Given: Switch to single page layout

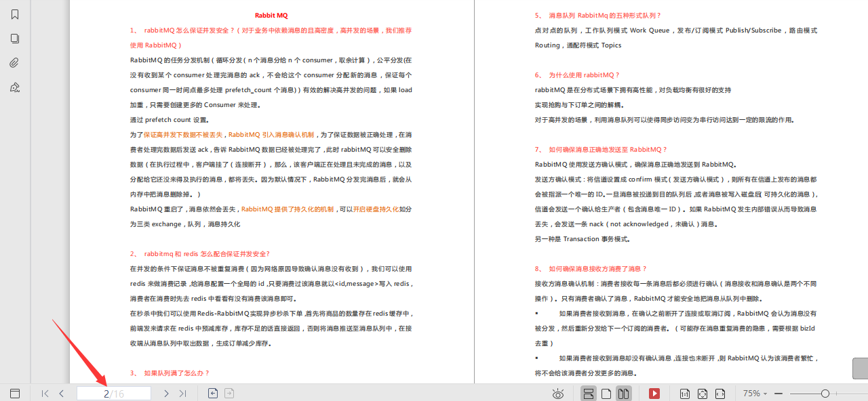Looking at the screenshot, I should pyautogui.click(x=607, y=394).
